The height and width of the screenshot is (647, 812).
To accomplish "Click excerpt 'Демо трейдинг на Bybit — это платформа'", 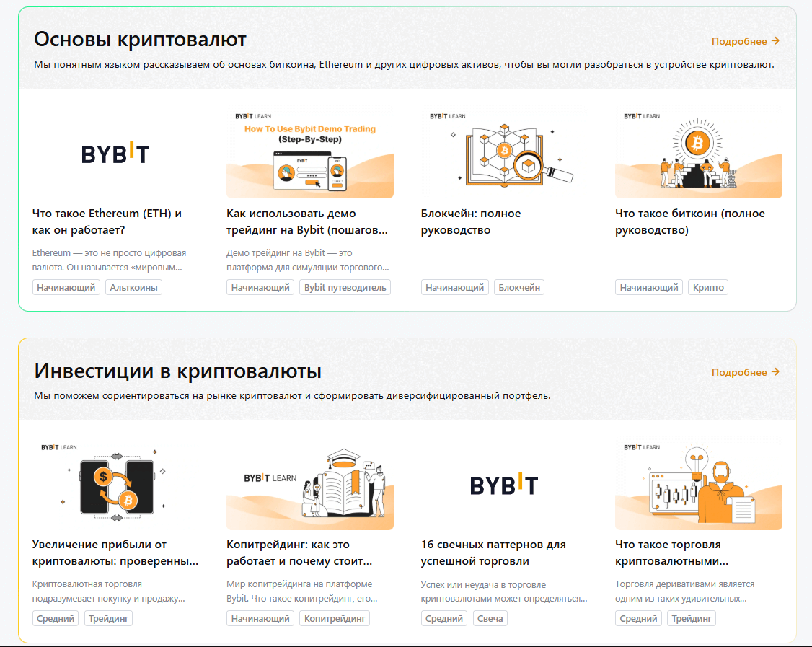I will [x=308, y=260].
